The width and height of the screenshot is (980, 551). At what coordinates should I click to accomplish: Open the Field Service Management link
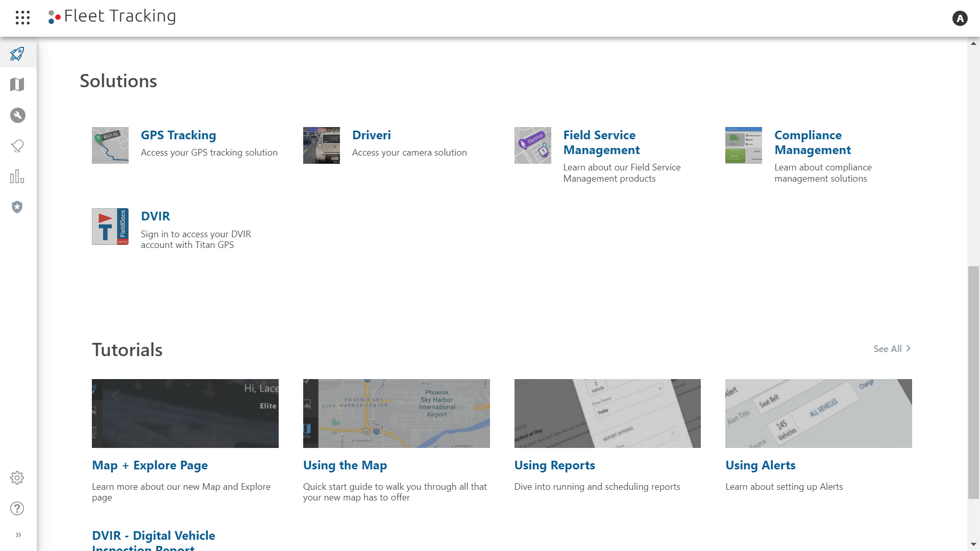click(601, 142)
